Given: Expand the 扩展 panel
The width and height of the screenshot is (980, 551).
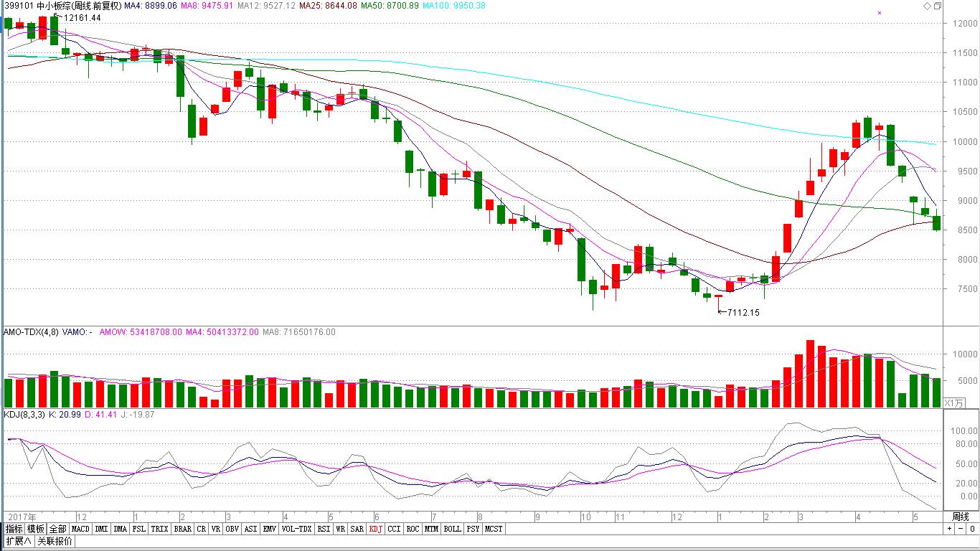Looking at the screenshot, I should (x=19, y=541).
